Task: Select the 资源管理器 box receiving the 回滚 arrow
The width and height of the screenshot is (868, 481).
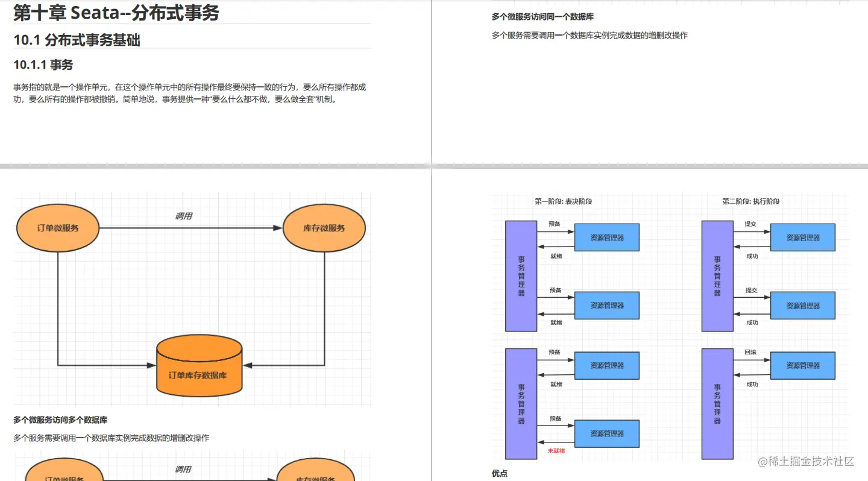Action: 803,365
